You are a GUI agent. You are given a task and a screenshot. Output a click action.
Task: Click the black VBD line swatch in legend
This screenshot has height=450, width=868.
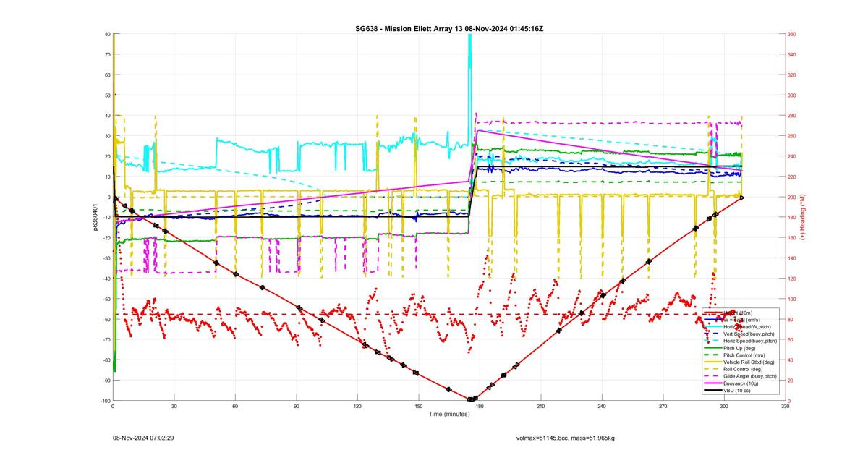click(713, 391)
